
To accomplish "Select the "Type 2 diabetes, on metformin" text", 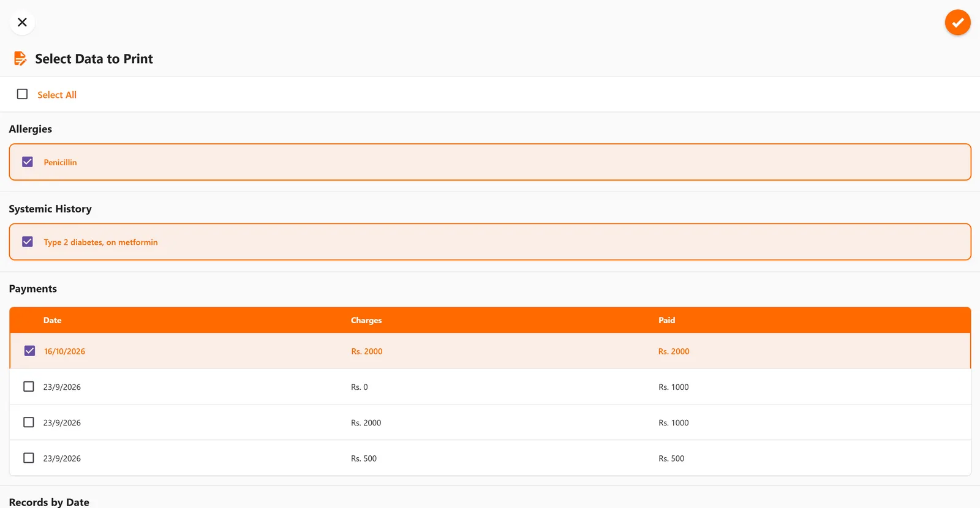I will click(x=100, y=242).
